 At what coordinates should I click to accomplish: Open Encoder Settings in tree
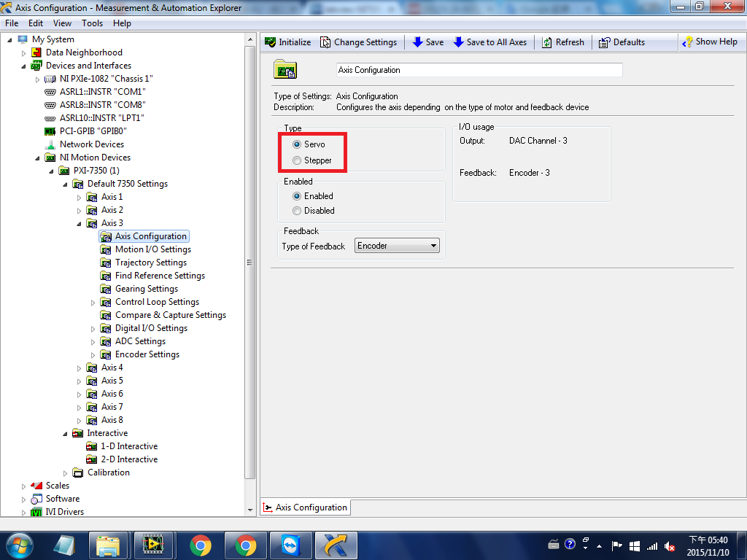coord(147,354)
